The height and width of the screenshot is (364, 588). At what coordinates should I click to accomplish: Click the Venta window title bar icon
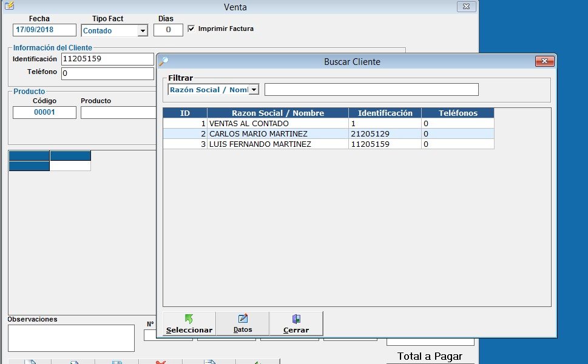coord(8,7)
